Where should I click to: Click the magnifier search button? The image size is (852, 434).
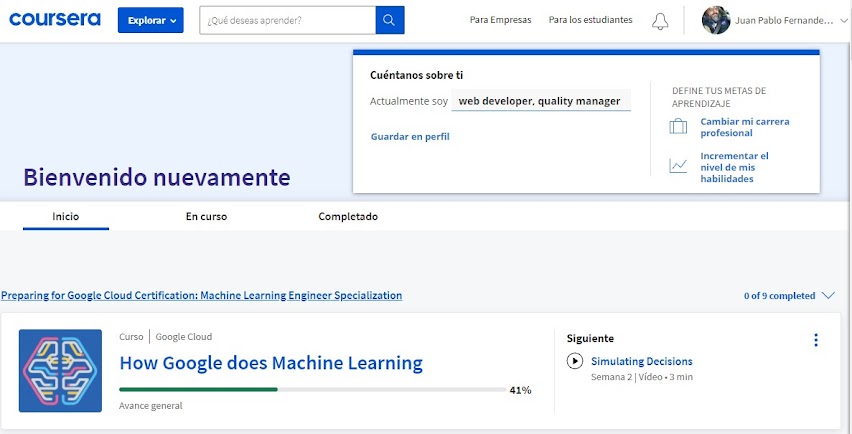(x=390, y=20)
